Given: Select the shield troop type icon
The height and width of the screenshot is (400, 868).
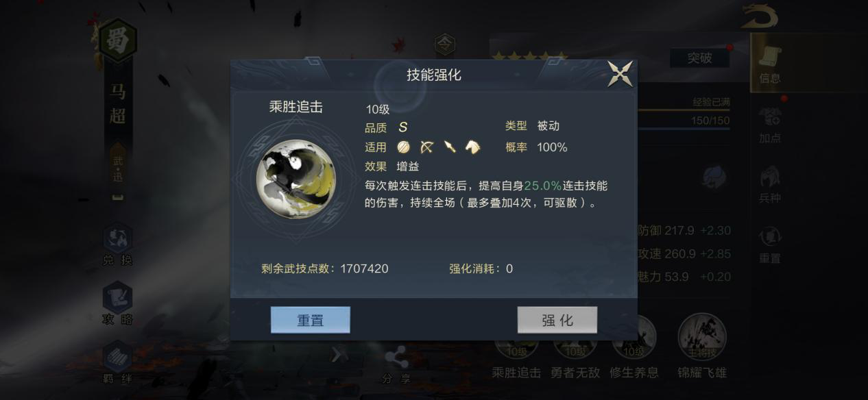Looking at the screenshot, I should (x=403, y=147).
